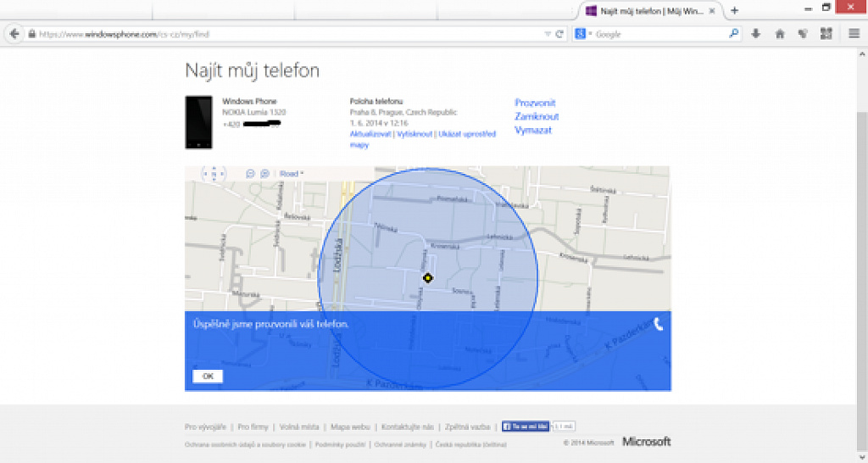Open the Pro vývojáře footer link
The image size is (868, 463).
(x=205, y=427)
